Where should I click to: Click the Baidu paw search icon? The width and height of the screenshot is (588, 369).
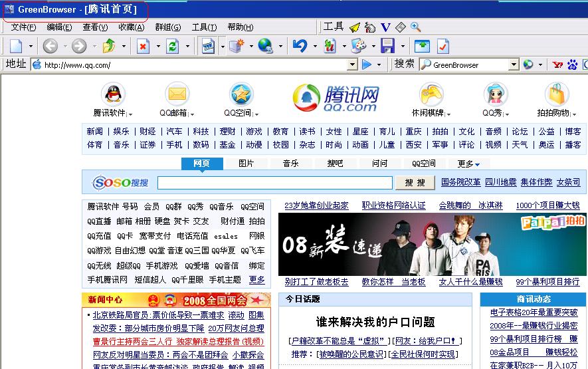pos(572,64)
